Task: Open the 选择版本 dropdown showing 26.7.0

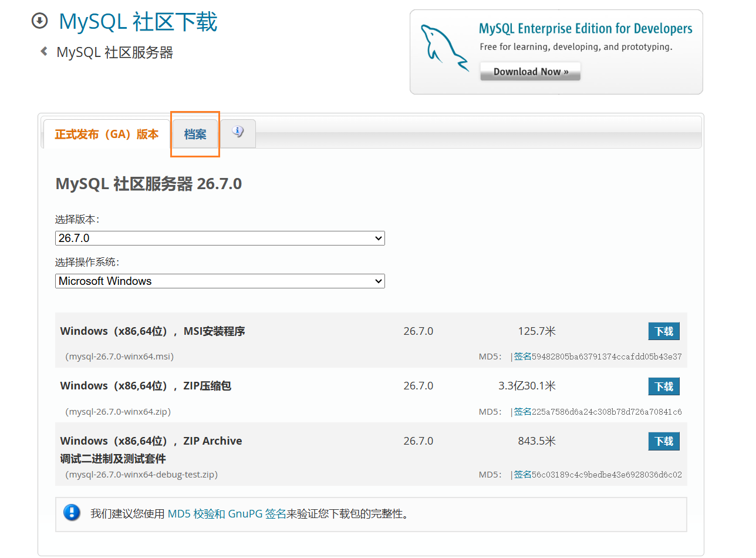Action: [x=220, y=238]
